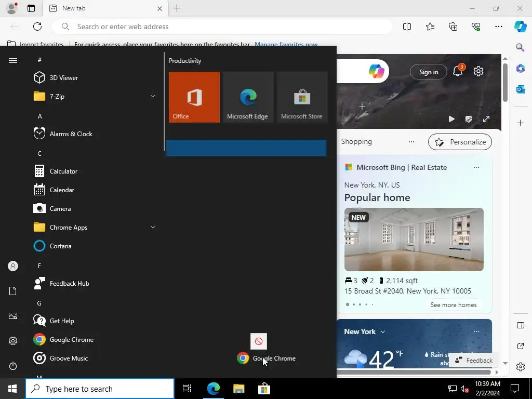
Task: Click the Sign in button
Action: click(x=429, y=72)
